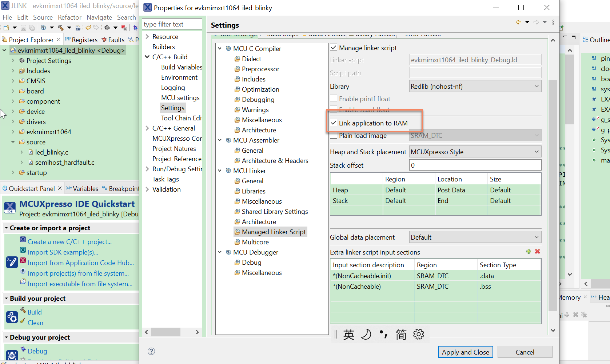Click the settings pane vertical scrollbar thumb
The image size is (610, 364).
553,195
